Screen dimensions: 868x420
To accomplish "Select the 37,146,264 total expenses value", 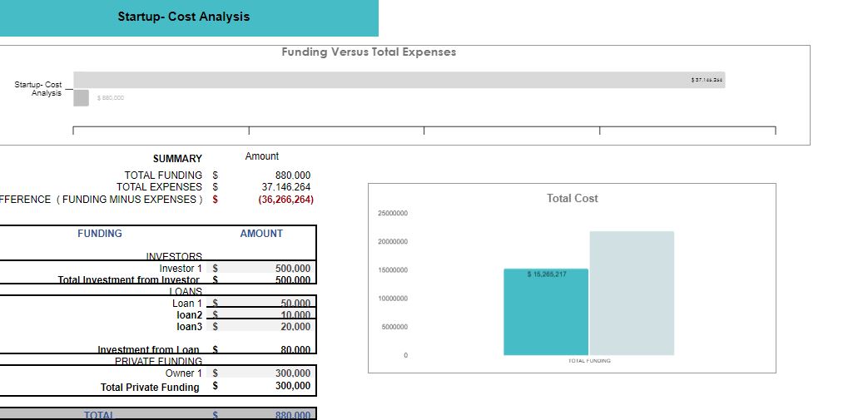I will 285,187.
